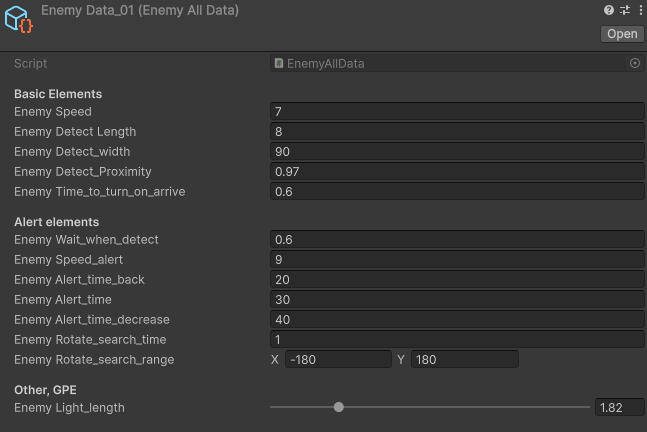Click the Enemy Detect_width value field

coord(457,151)
